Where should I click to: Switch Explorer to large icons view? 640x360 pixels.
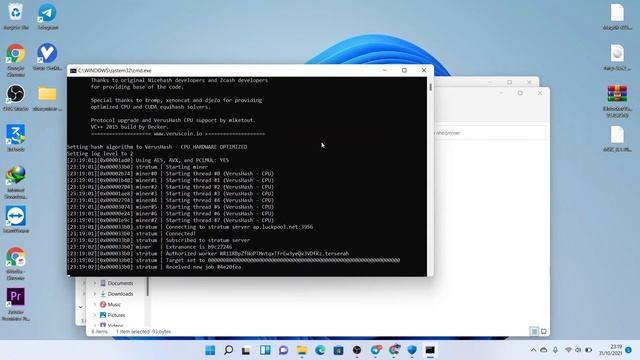point(544,331)
